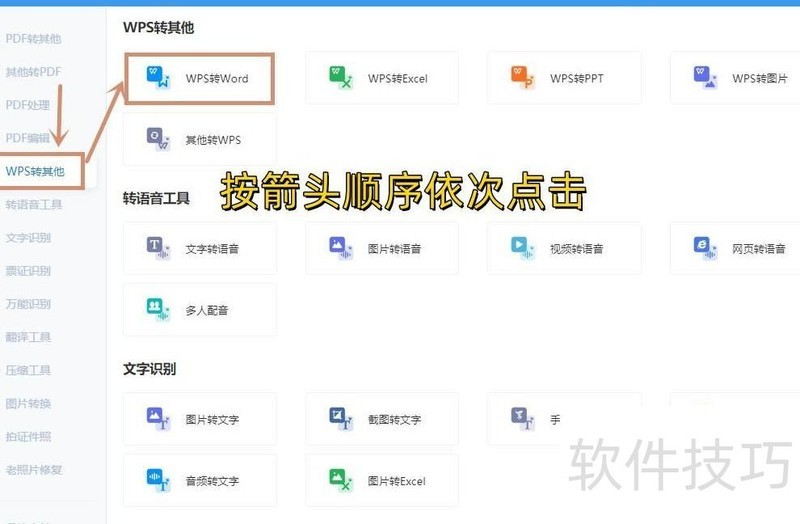
Task: Click the 视频转语音 card label
Action: 577,249
